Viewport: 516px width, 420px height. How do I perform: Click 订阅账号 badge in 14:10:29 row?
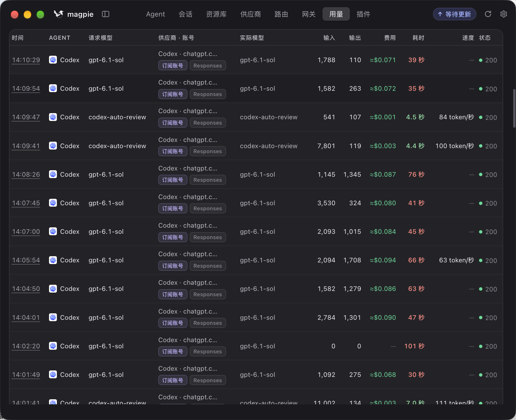[173, 66]
